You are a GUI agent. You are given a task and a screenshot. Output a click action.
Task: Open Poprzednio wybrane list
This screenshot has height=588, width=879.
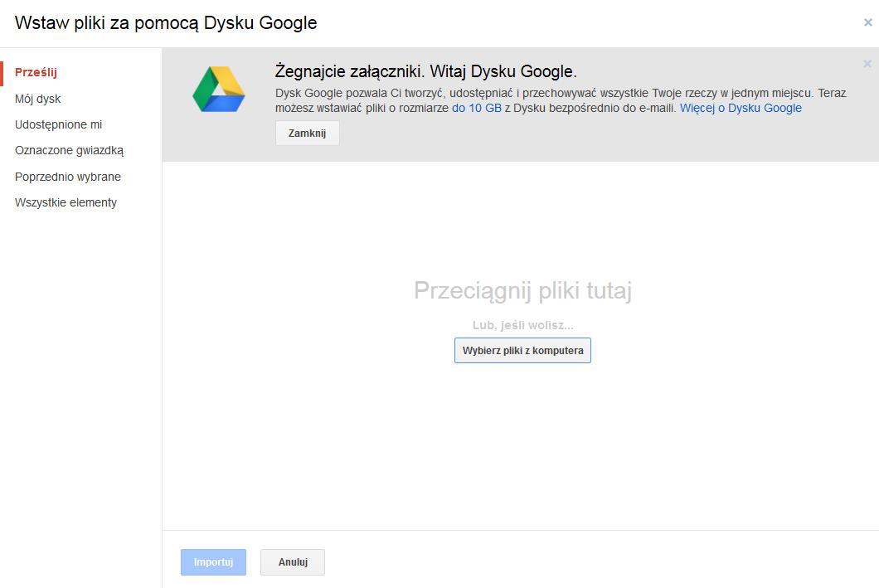click(x=68, y=177)
